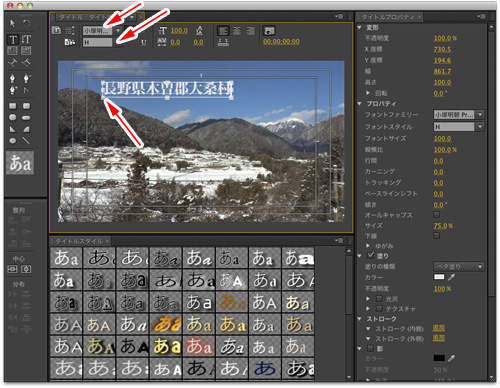Screen dimensions: 500x388
Task: Click X 座標 value 730.5
Action: point(442,49)
